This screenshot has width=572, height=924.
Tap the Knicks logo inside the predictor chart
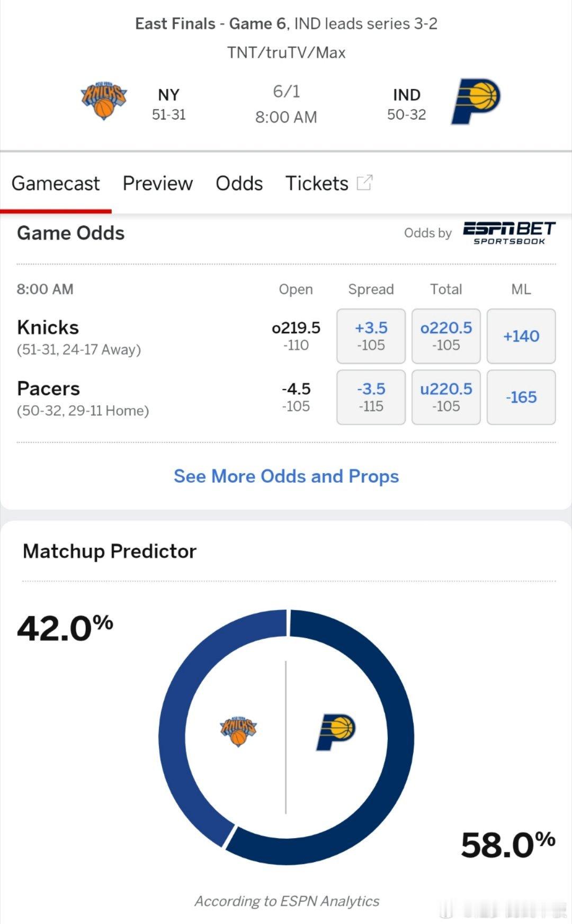pos(238,731)
